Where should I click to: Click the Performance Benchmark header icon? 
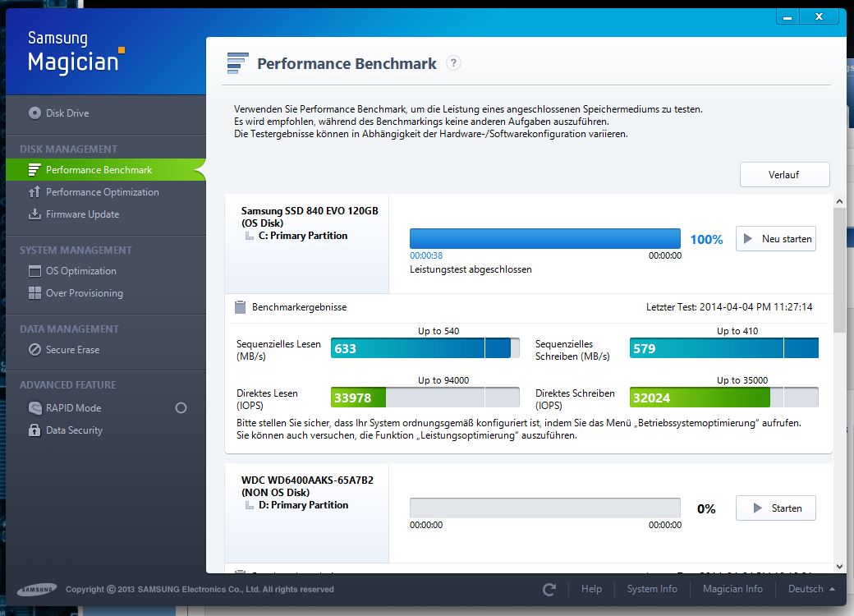pyautogui.click(x=237, y=63)
